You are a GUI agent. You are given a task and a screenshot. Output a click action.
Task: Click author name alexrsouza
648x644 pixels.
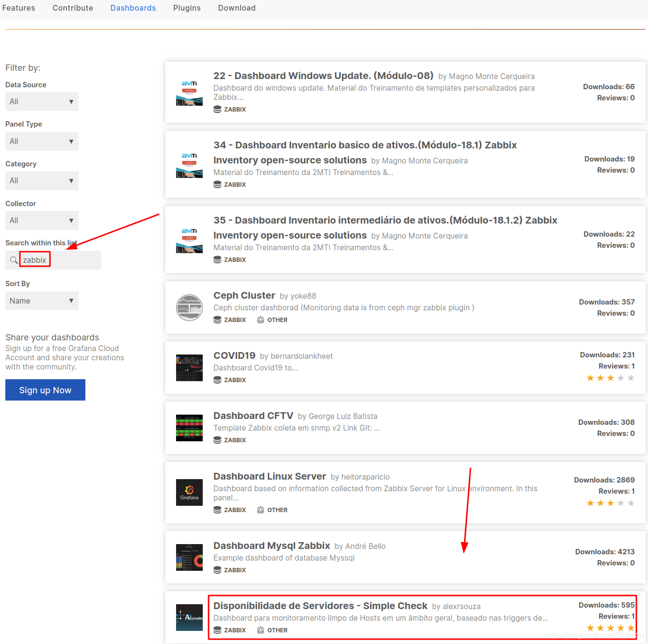coord(462,606)
